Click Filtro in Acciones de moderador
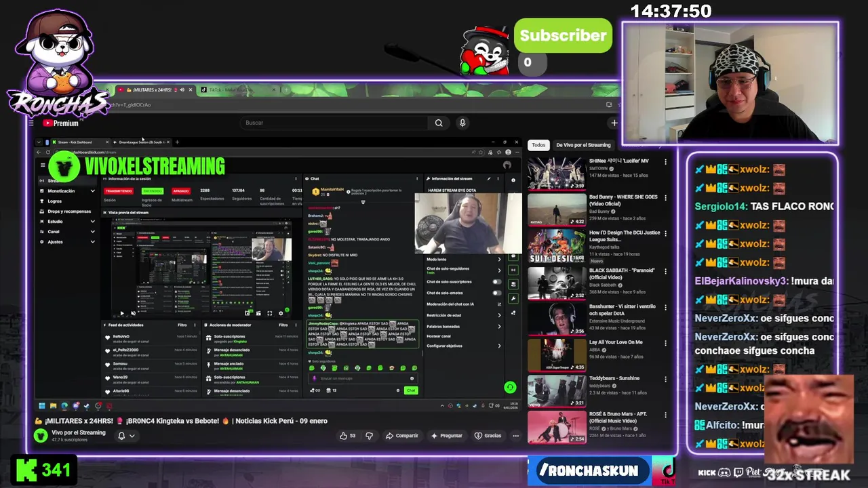Viewport: 868px width, 488px height. click(x=283, y=325)
